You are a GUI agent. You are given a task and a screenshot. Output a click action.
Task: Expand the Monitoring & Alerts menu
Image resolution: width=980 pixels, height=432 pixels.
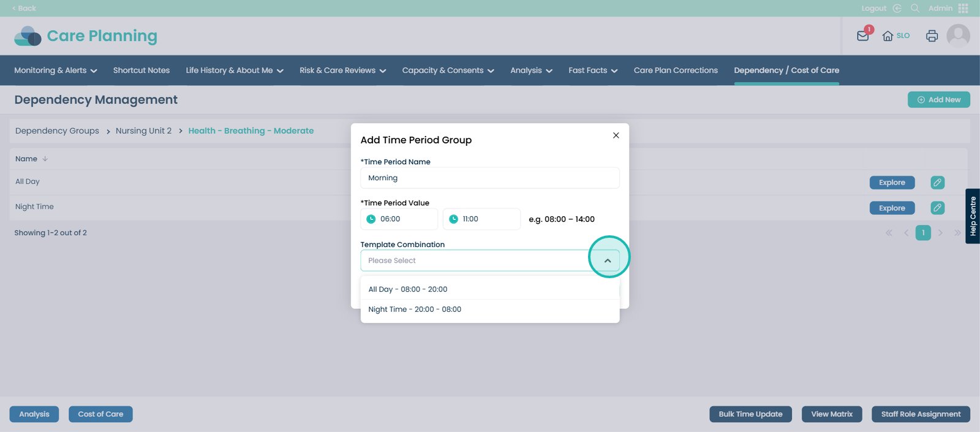pyautogui.click(x=56, y=70)
